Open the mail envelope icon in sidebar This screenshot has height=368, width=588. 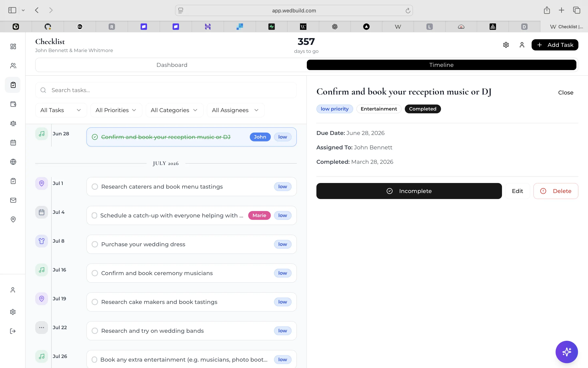click(x=13, y=200)
